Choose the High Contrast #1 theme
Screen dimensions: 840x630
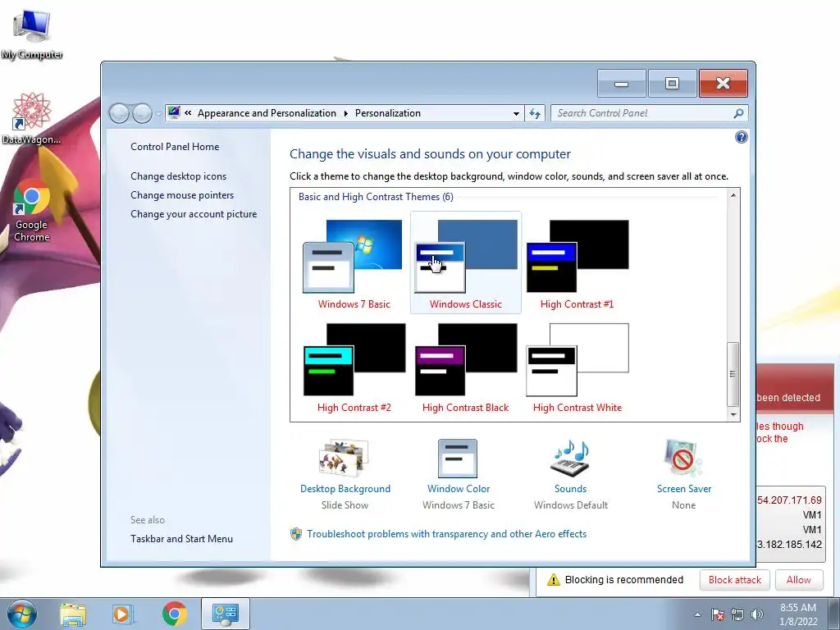pos(577,263)
